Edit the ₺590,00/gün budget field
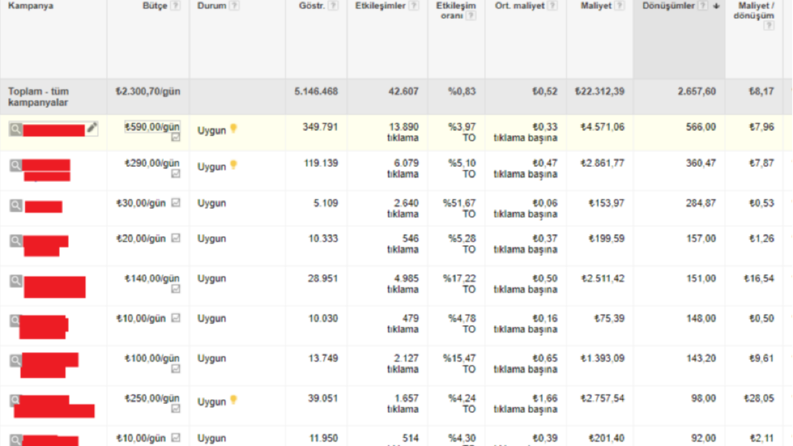This screenshot has height=446, width=793. 152,127
